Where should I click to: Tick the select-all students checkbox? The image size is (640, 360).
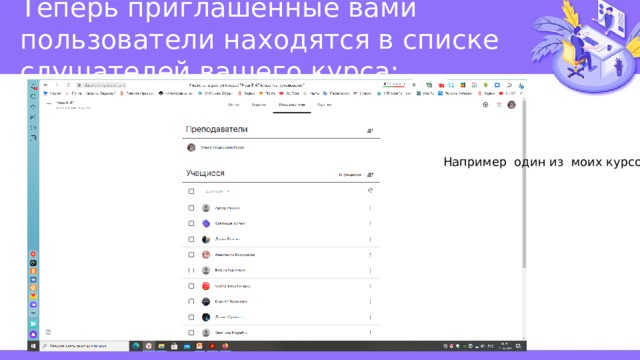click(191, 191)
